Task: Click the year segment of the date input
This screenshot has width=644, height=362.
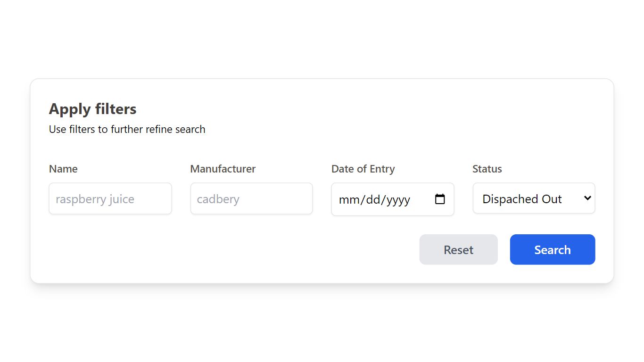Action: 398,200
